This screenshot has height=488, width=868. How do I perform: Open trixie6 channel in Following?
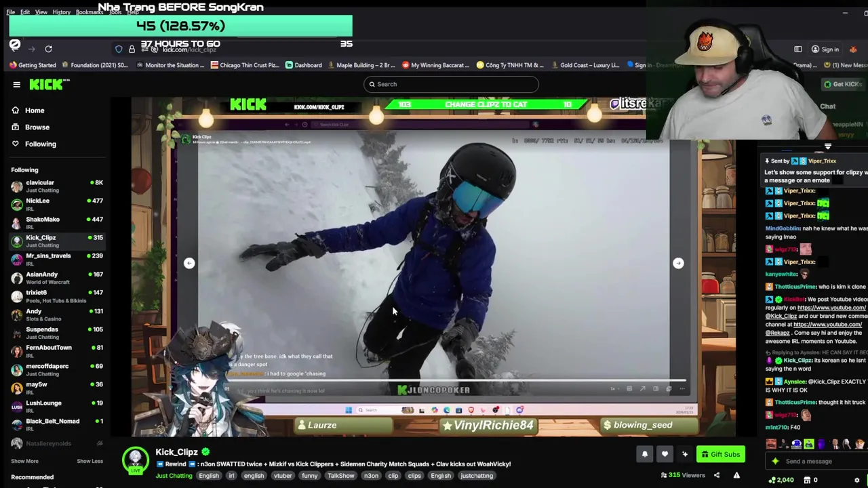click(x=57, y=296)
